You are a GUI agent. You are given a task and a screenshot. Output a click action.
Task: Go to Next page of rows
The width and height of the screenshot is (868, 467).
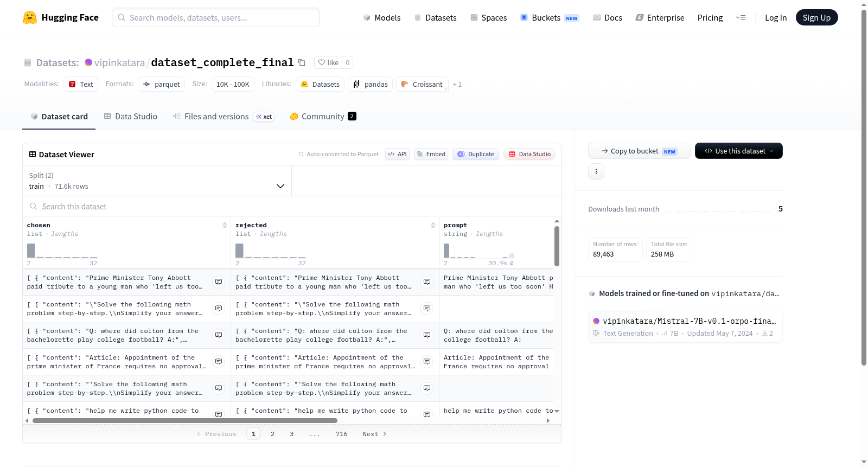[374, 434]
